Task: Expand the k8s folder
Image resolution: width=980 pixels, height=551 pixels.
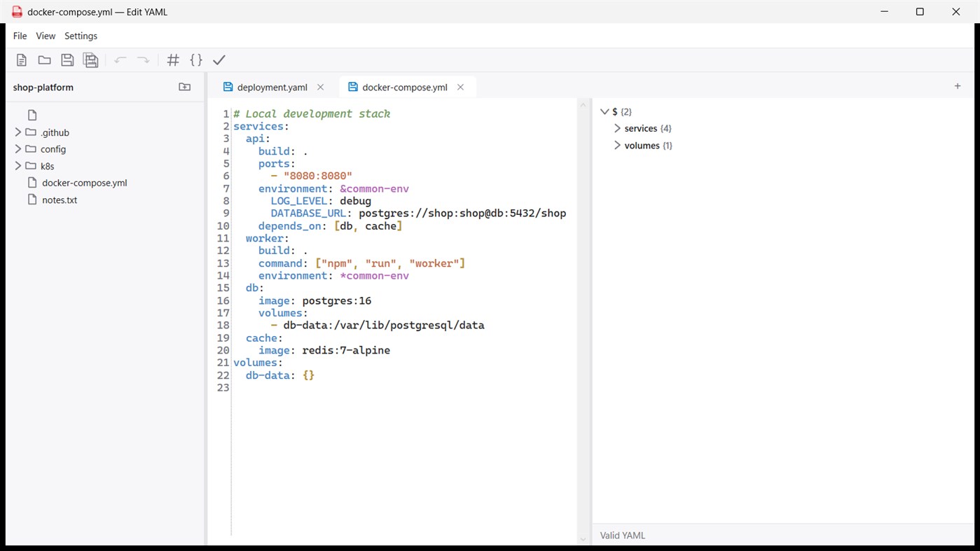Action: [x=18, y=166]
